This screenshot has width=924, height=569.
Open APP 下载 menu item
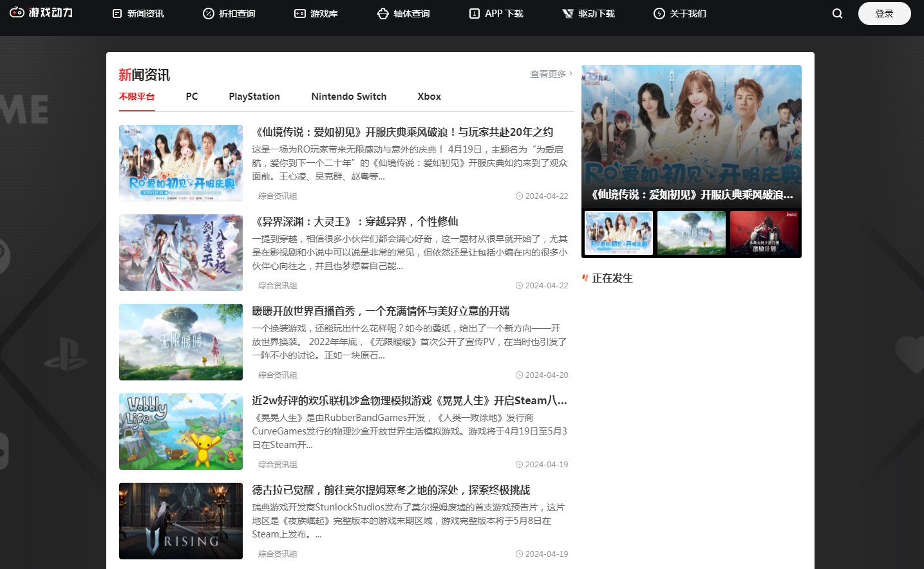click(504, 14)
